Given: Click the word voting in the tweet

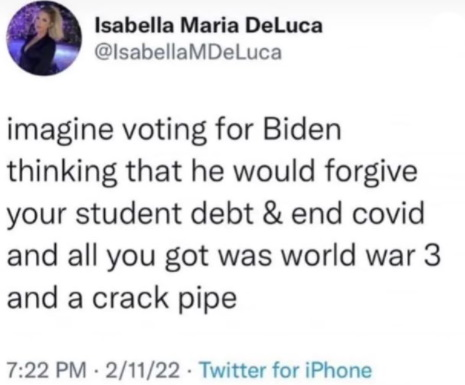Looking at the screenshot, I should pos(165,131).
